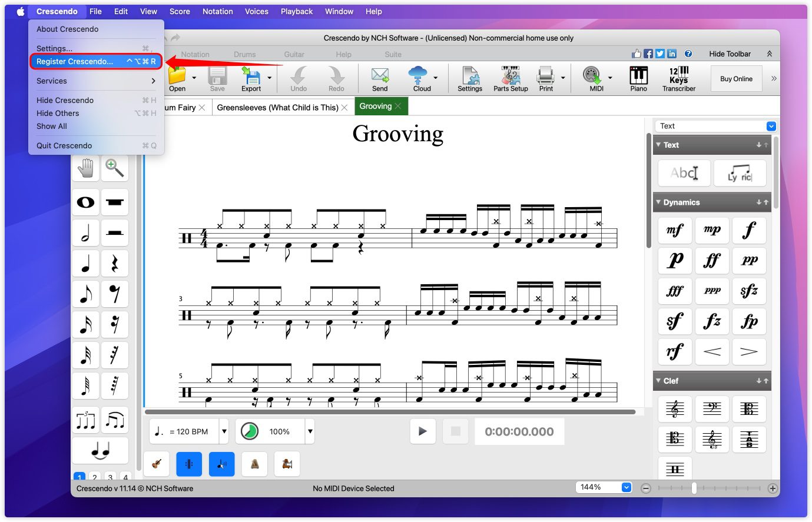Toggle the violin instrument playback button
Image resolution: width=812 pixels, height=522 pixels.
pyautogui.click(x=157, y=464)
